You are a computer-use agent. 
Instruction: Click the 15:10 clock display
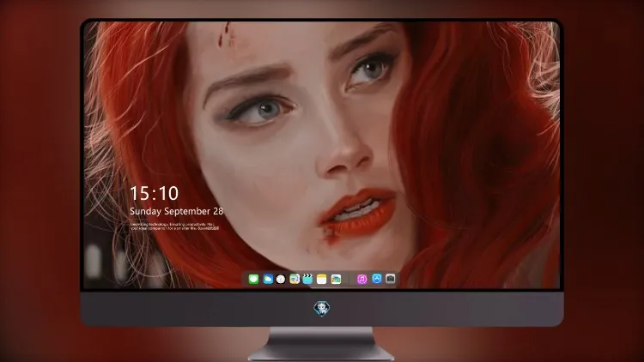pos(154,193)
